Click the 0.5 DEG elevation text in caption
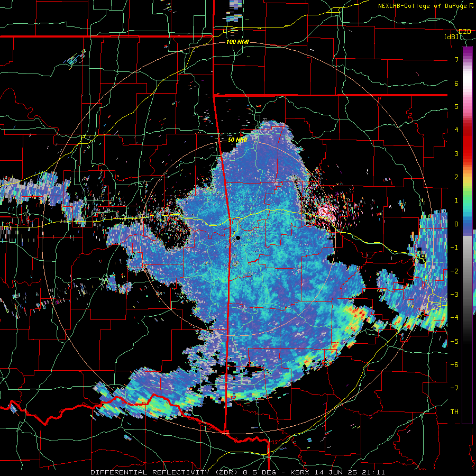Image resolution: width=476 pixels, height=476 pixels. pos(259,472)
